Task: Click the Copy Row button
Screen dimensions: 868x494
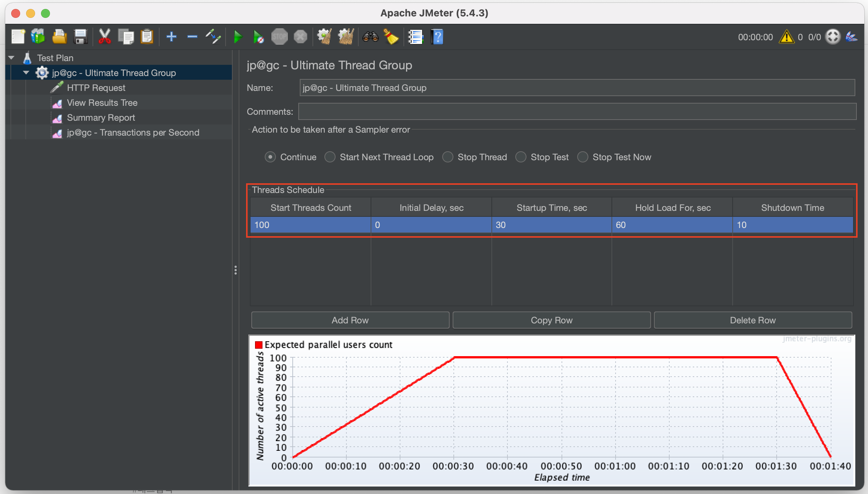Action: coord(551,320)
